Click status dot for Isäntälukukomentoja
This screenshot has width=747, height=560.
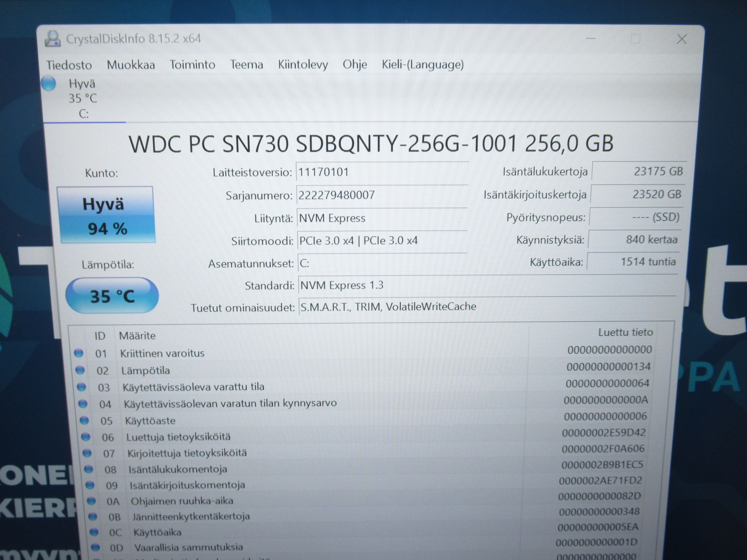pyautogui.click(x=89, y=469)
